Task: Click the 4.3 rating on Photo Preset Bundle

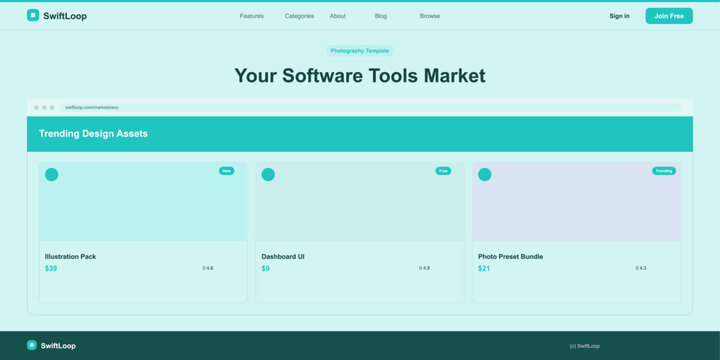Action: coord(641,268)
